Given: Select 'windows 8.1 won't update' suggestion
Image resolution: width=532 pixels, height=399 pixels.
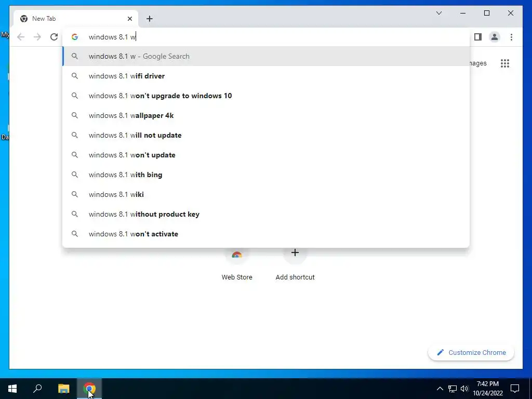Looking at the screenshot, I should tap(266, 155).
